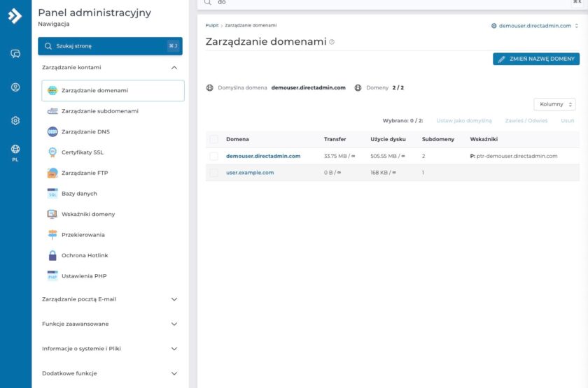This screenshot has height=388, width=588.
Task: Open Zarządzanie subdomenami menu item
Action: (x=113, y=111)
